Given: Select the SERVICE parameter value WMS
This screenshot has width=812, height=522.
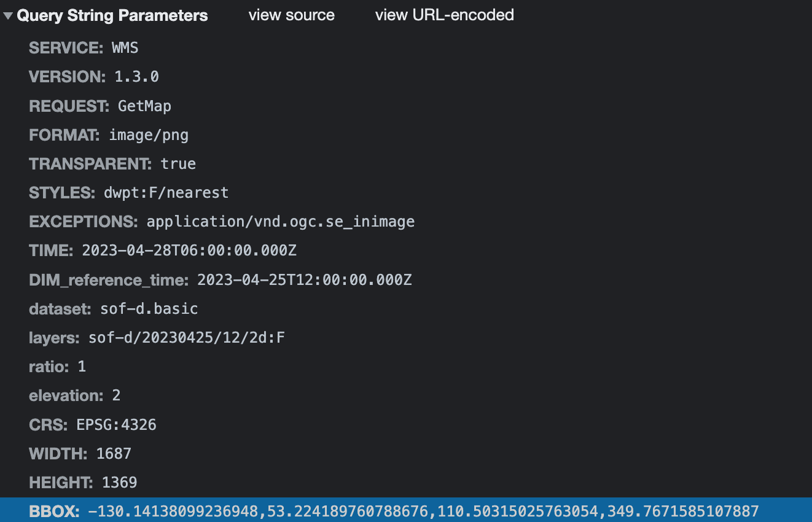Looking at the screenshot, I should coord(125,47).
